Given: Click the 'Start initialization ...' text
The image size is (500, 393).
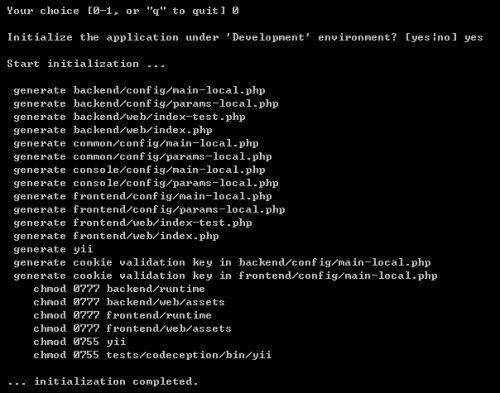Looking at the screenshot, I should coord(86,64).
